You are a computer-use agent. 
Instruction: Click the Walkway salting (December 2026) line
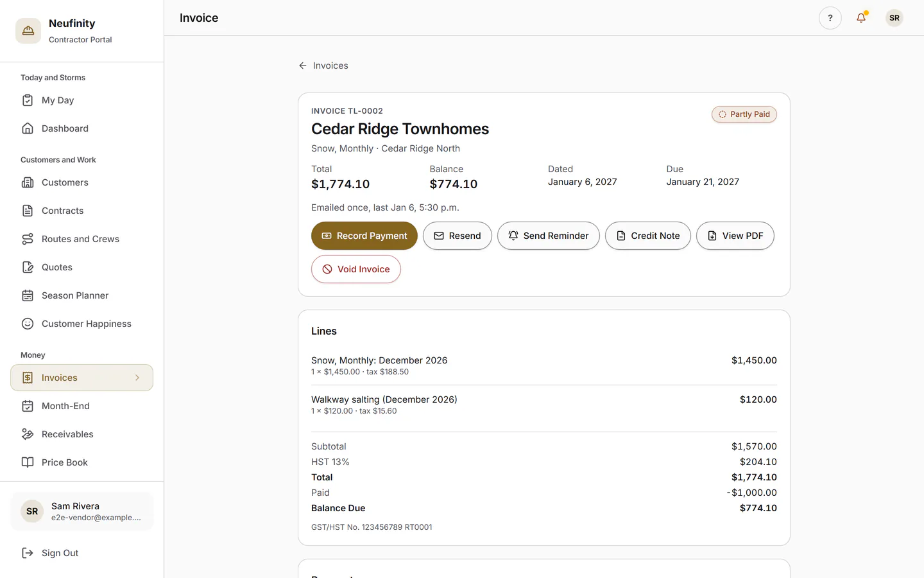point(544,405)
